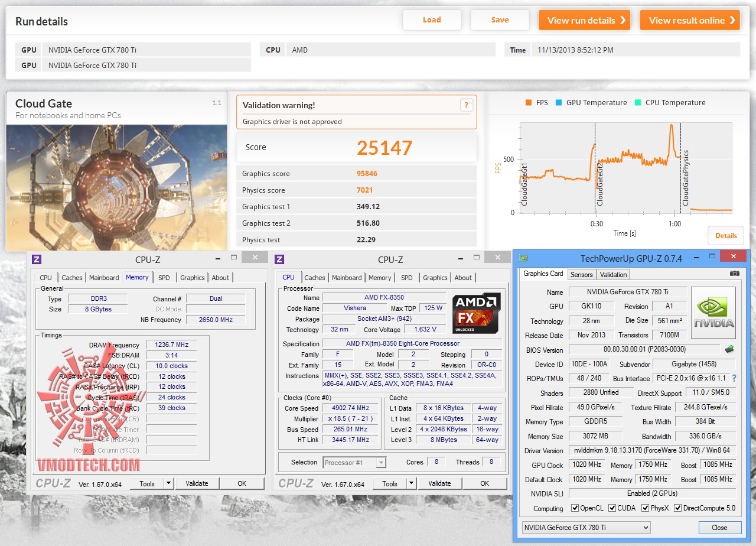
Task: Click the Driver Version field in GPU-Z
Action: (x=652, y=450)
